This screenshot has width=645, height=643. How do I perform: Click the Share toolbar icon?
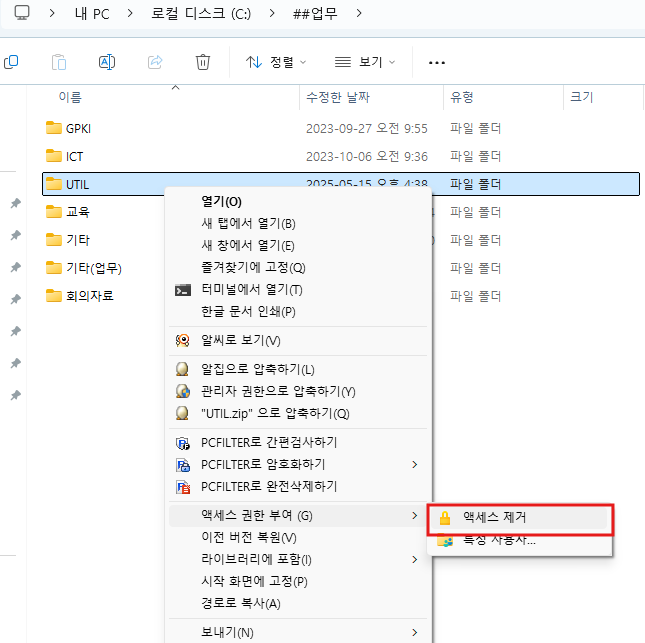pyautogui.click(x=155, y=62)
